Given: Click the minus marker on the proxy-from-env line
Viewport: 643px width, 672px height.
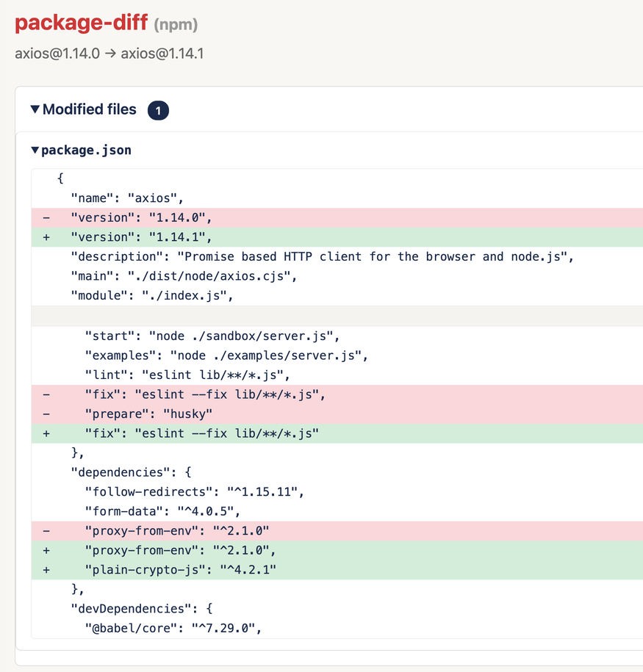Looking at the screenshot, I should tap(46, 530).
